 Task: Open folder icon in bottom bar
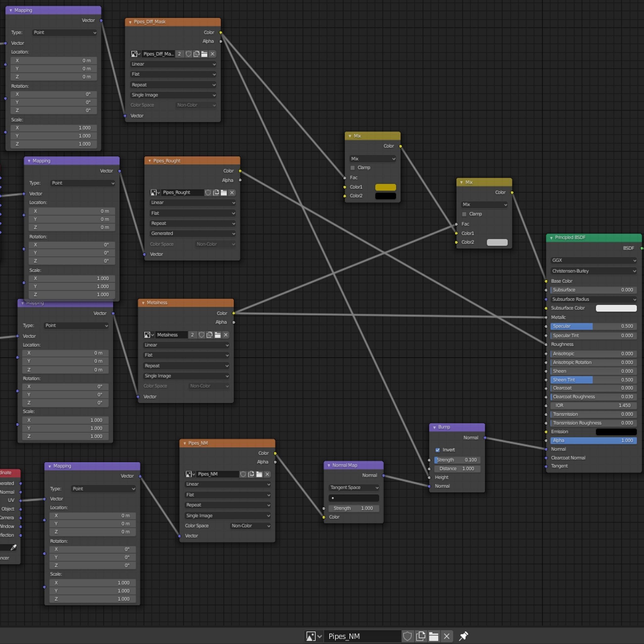click(433, 636)
